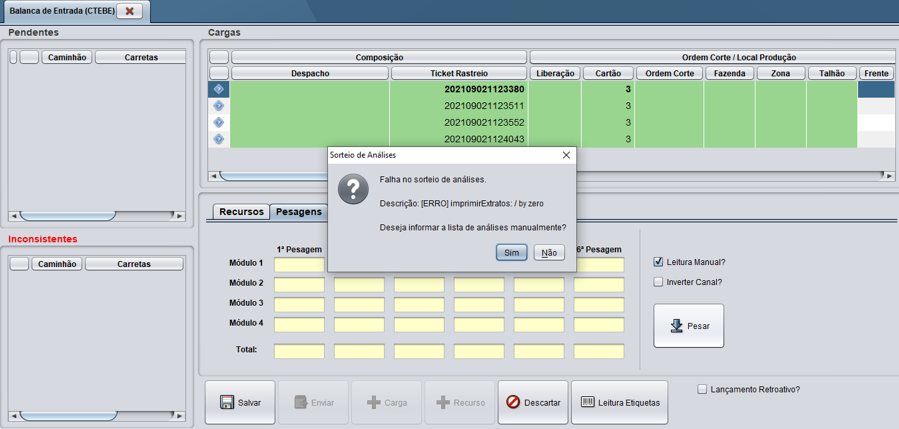Sort by Zona column header
This screenshot has width=899, height=429.
pos(781,73)
